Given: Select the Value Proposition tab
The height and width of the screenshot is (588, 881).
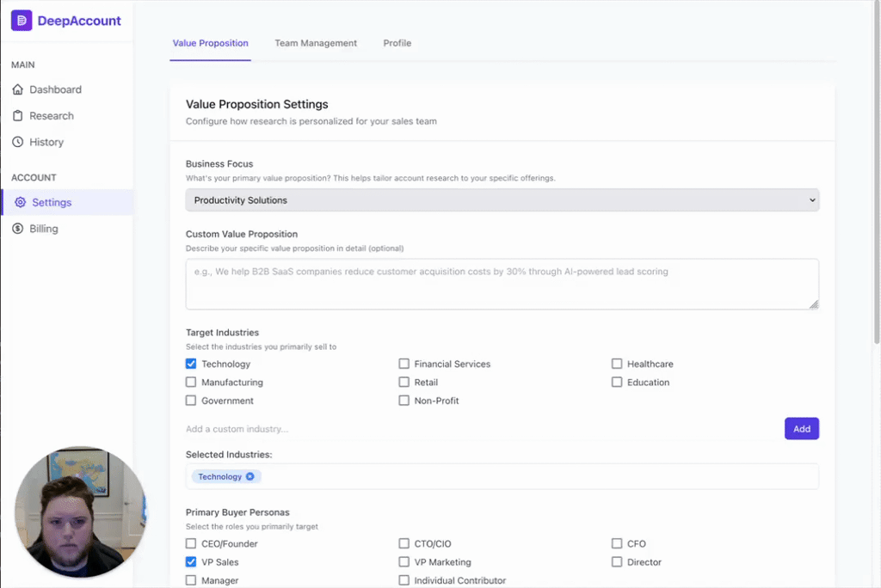Looking at the screenshot, I should click(x=210, y=43).
